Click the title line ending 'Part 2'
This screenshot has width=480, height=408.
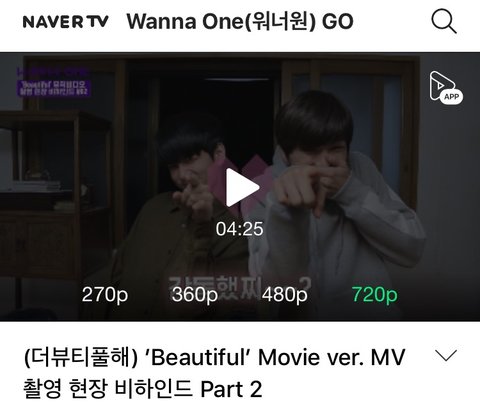(143, 389)
